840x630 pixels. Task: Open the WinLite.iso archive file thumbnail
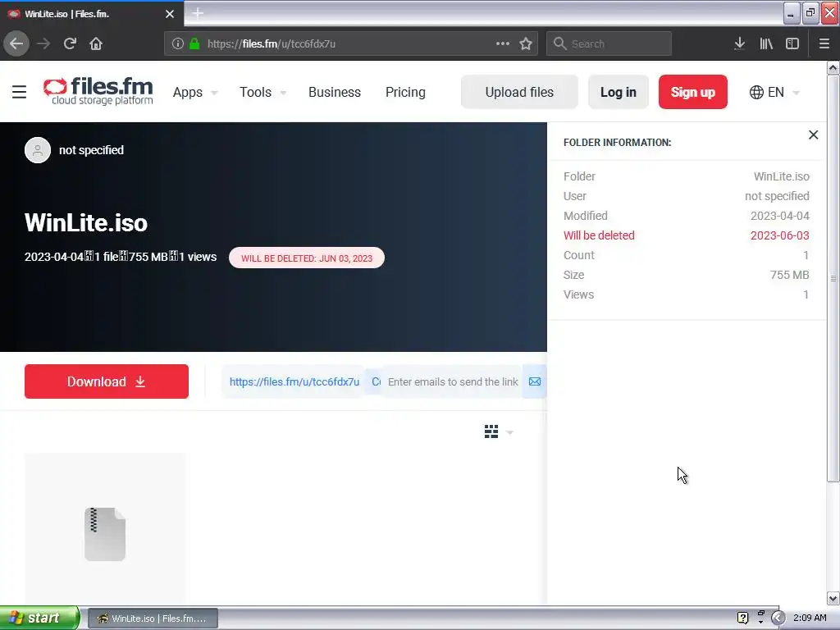105,533
